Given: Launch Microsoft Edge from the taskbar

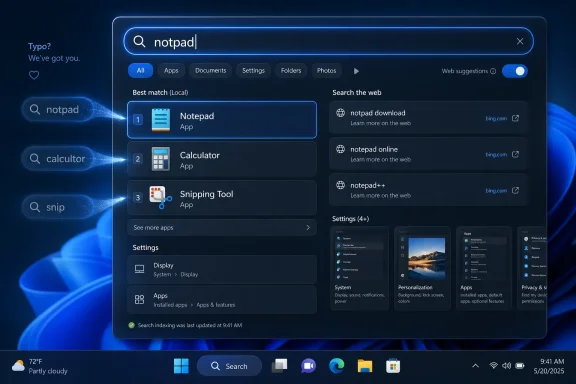Looking at the screenshot, I should tap(336, 366).
